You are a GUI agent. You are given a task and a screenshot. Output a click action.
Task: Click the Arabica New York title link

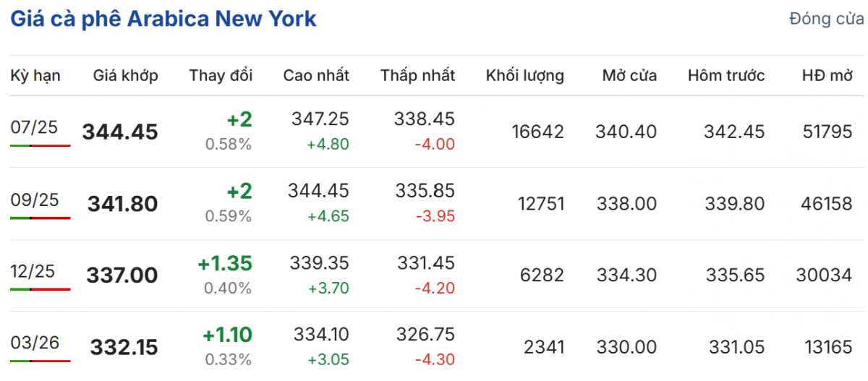tap(163, 19)
